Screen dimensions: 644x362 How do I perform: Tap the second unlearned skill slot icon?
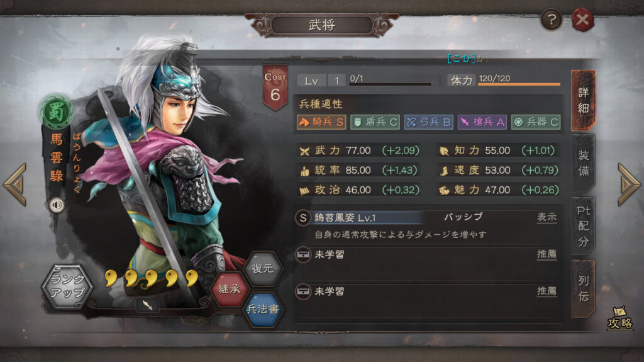coord(303,291)
